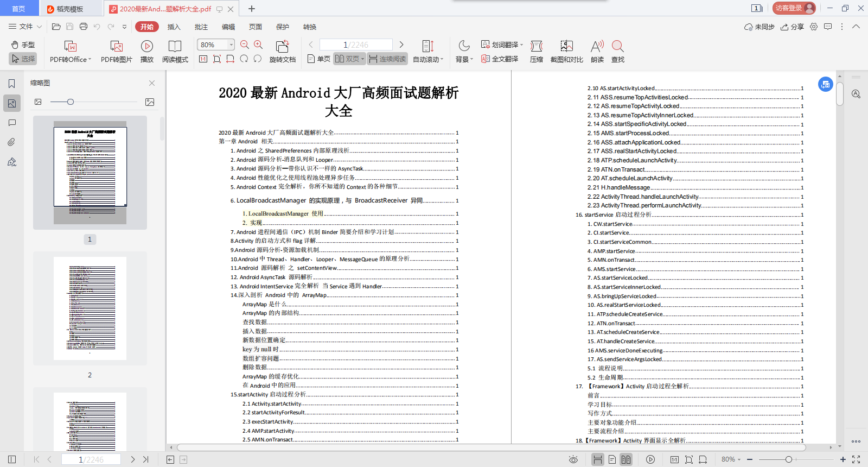
Task: Jump to first page in status bar
Action: pyautogui.click(x=36, y=459)
